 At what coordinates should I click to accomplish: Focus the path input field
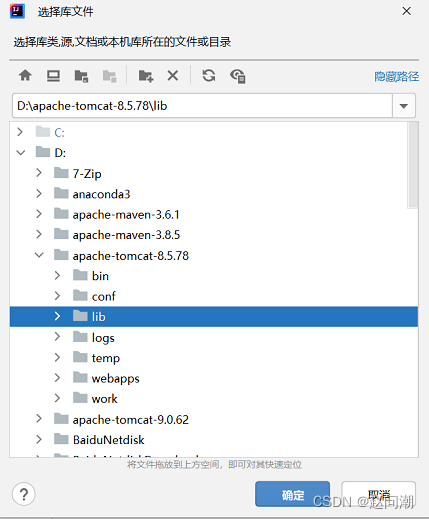pyautogui.click(x=202, y=106)
